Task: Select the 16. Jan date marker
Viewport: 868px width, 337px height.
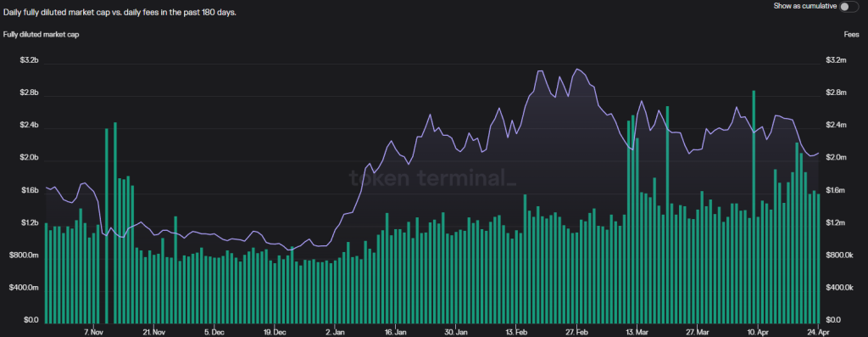Action: click(395, 333)
